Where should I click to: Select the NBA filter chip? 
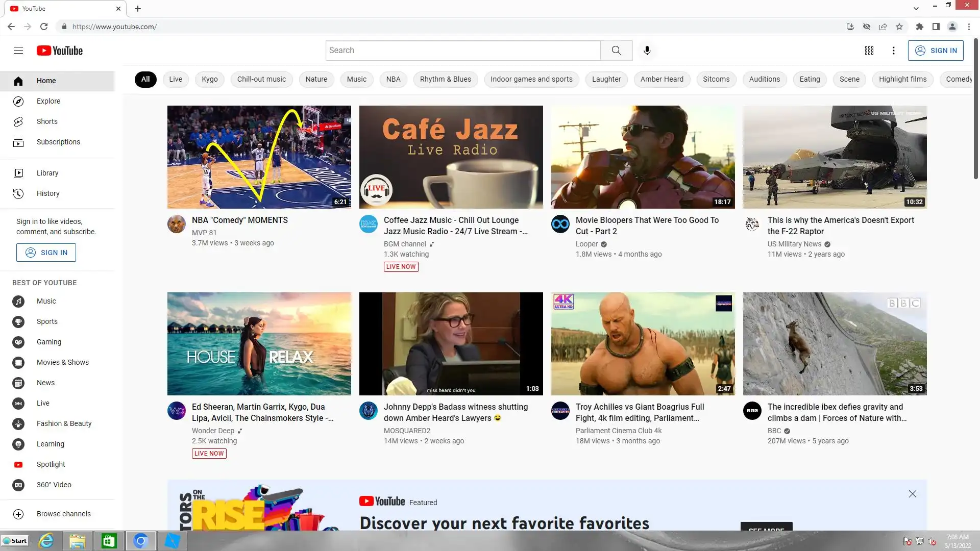tap(393, 79)
